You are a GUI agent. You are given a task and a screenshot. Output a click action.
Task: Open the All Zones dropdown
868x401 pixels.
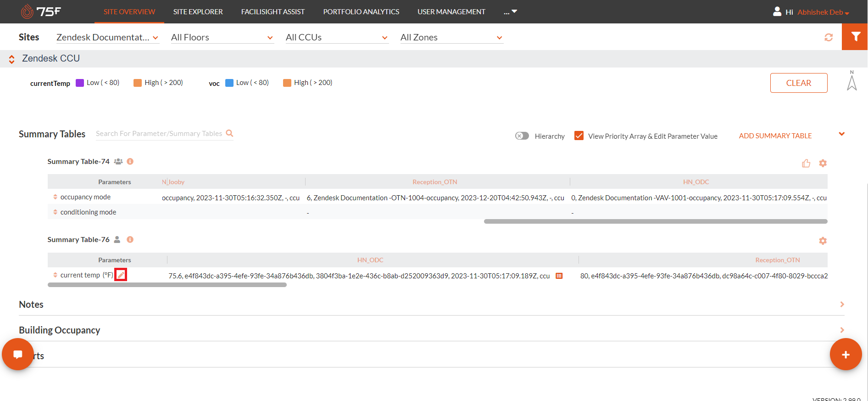click(x=451, y=38)
